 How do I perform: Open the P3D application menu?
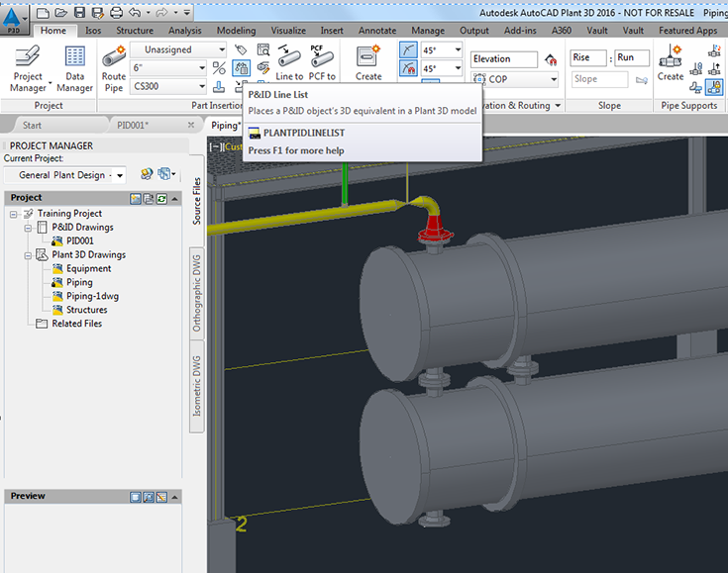(14, 20)
